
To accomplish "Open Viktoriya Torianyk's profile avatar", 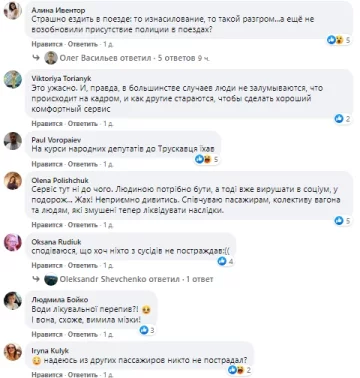I will click(13, 79).
